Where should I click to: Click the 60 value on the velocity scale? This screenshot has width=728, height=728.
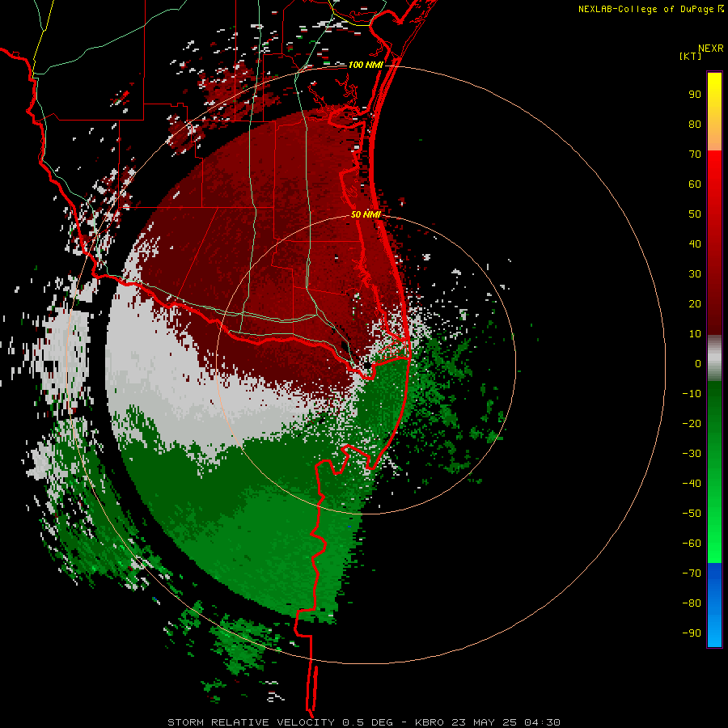pyautogui.click(x=695, y=184)
